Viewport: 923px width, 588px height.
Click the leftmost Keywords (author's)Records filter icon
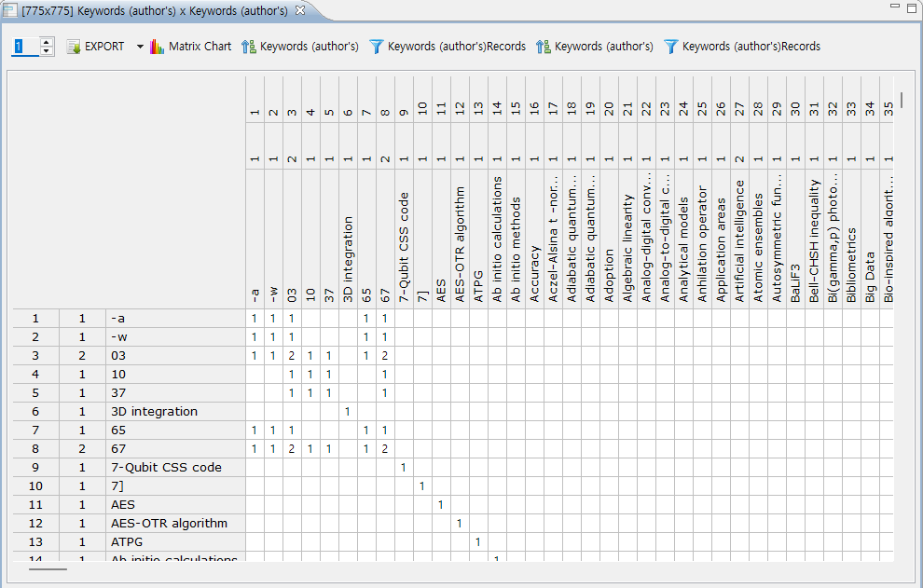(x=377, y=47)
